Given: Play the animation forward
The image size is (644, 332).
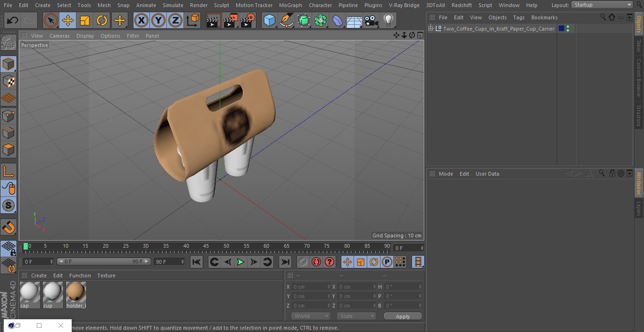Looking at the screenshot, I should pyautogui.click(x=240, y=262).
